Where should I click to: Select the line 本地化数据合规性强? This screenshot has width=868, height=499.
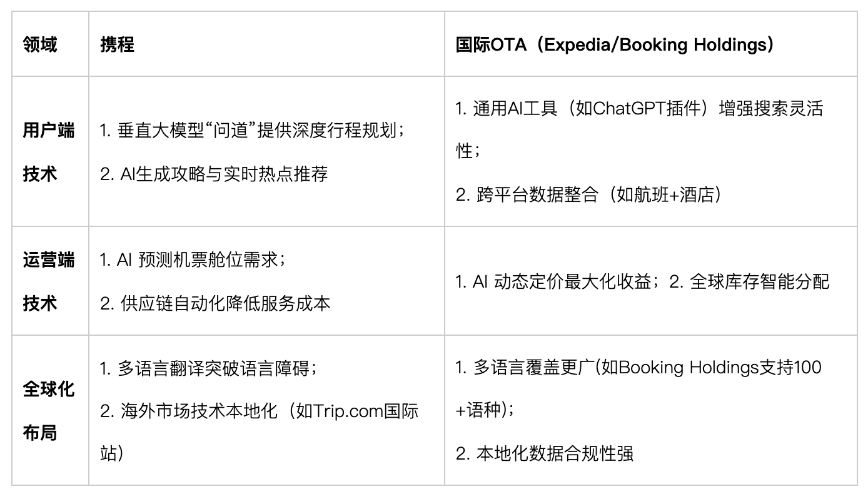pyautogui.click(x=545, y=454)
